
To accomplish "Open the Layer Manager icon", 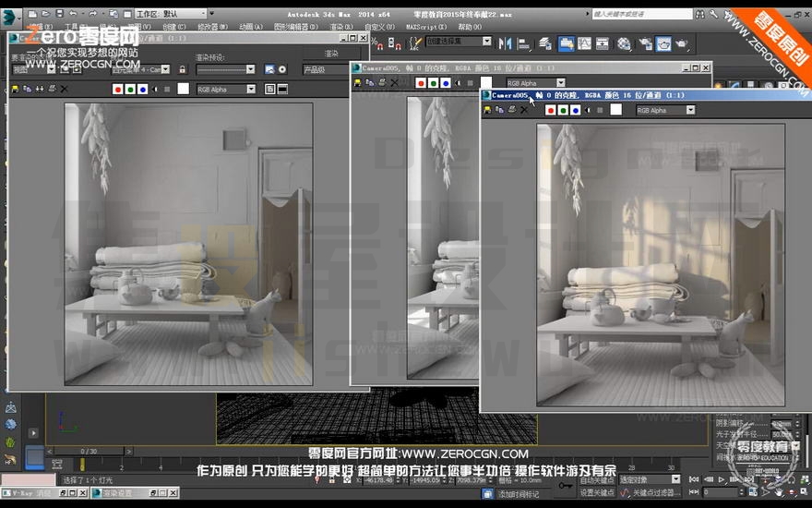I will [x=544, y=43].
